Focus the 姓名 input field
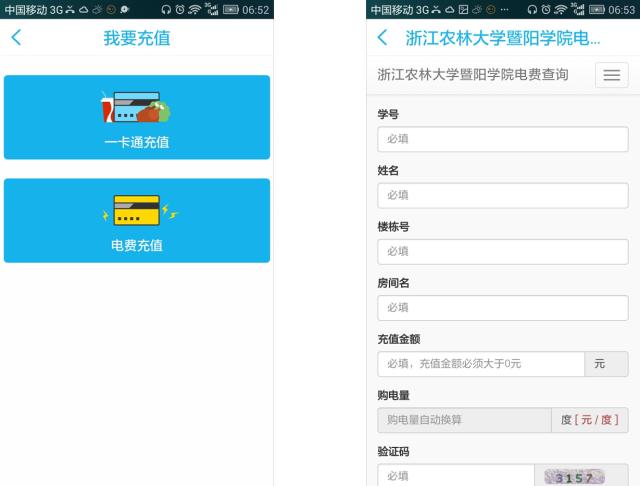This screenshot has height=486, width=640. coord(502,195)
